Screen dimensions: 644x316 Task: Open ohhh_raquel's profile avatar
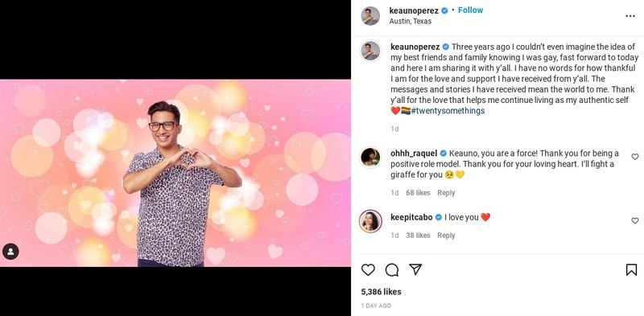point(370,157)
